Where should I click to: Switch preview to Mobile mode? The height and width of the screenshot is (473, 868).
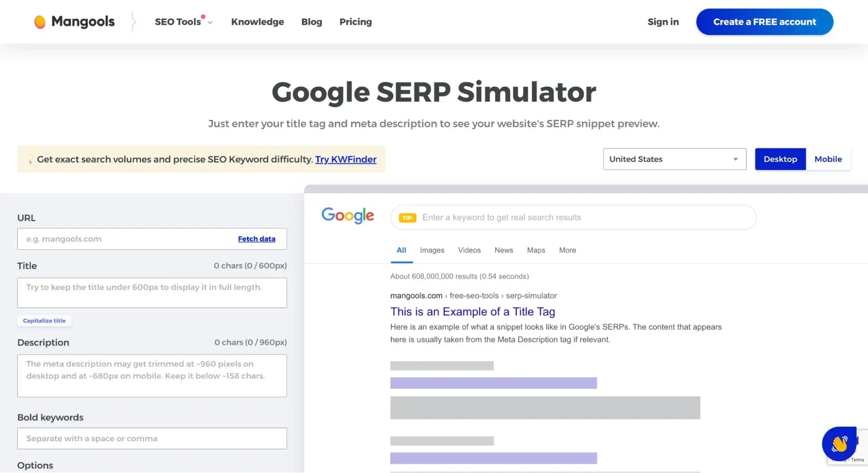point(828,159)
